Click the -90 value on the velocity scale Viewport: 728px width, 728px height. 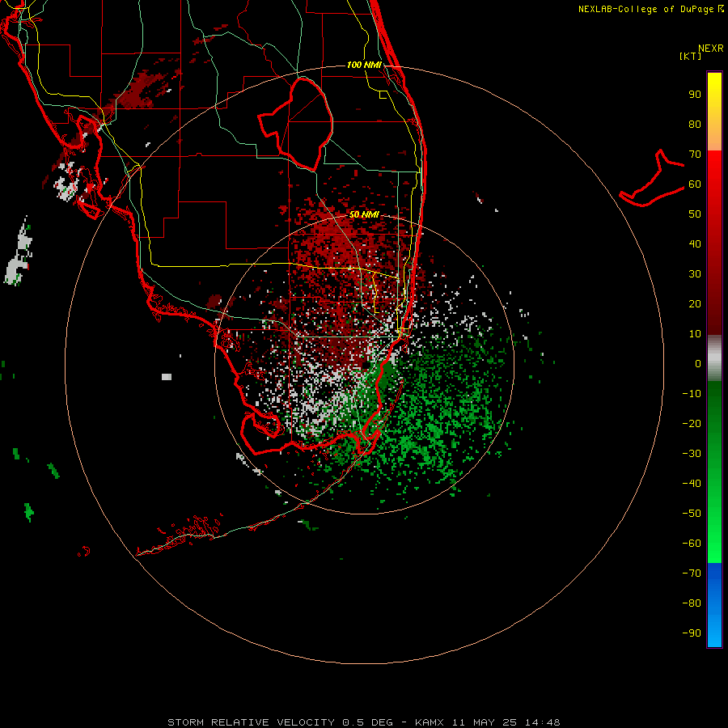[692, 633]
